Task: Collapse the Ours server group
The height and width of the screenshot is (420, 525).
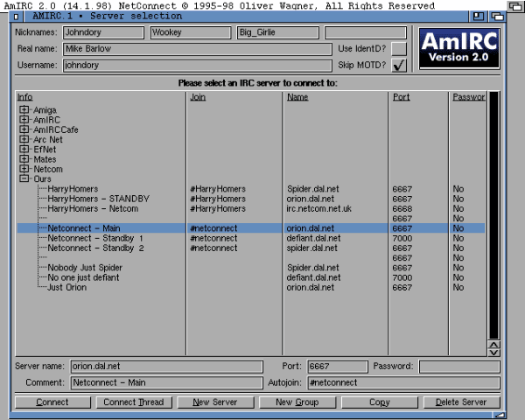Action: [x=24, y=178]
